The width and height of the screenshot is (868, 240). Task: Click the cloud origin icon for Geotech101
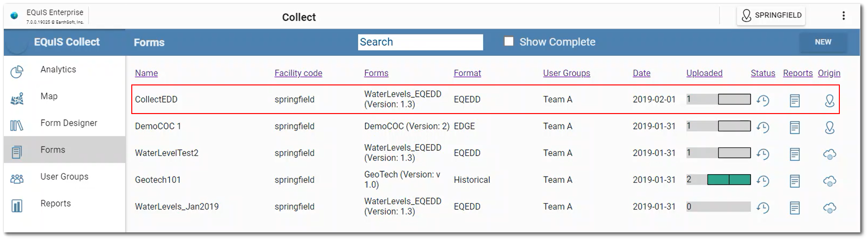coord(830,181)
